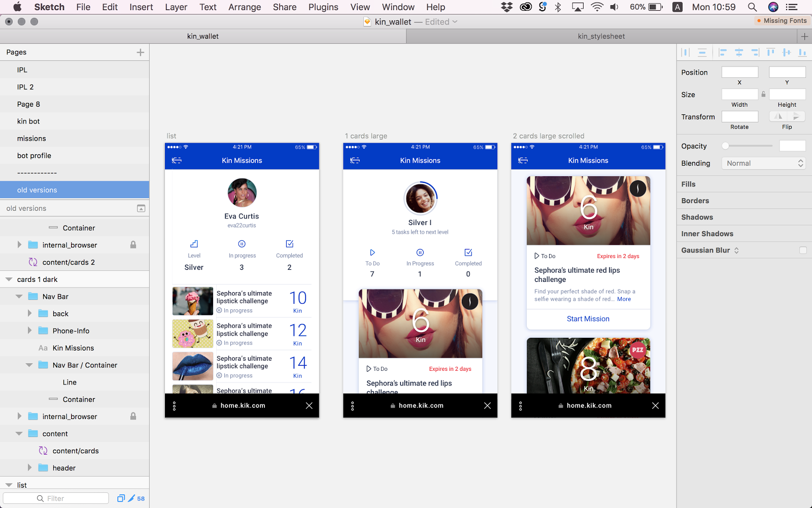Select the 'content/cards 2' symbol layer
Screen dimensions: 812x508
point(75,262)
